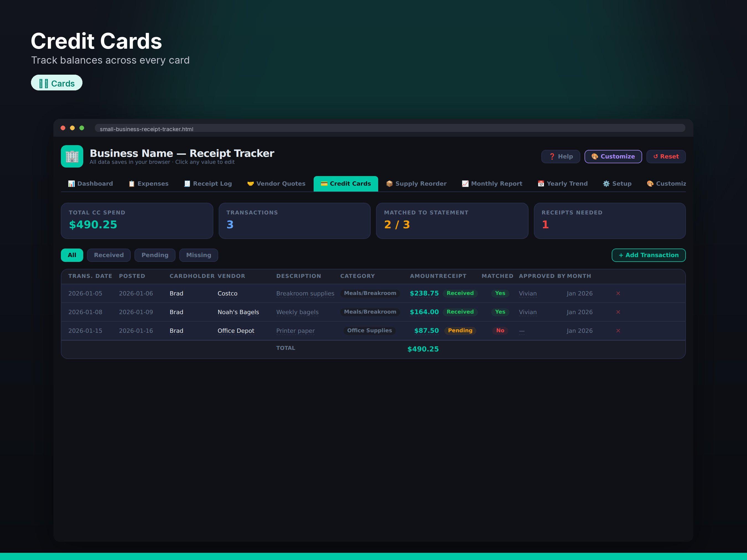
Task: Open the Yearly Trend tab
Action: click(563, 184)
